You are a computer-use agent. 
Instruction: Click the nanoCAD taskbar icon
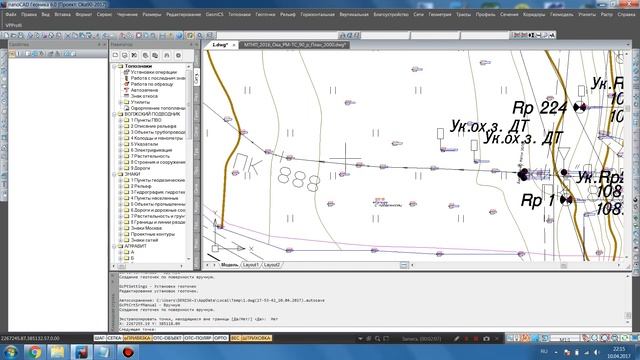click(81, 352)
